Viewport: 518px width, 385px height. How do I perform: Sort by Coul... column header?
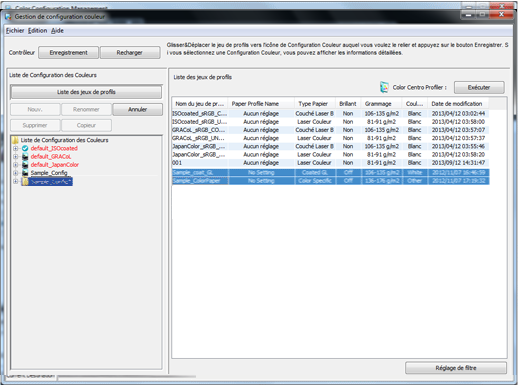point(415,104)
